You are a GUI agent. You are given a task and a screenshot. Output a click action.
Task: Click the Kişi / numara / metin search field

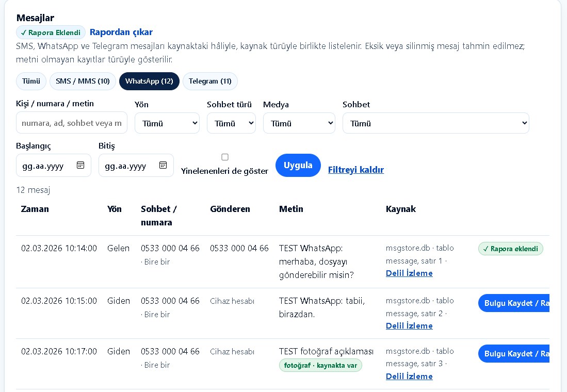tap(72, 123)
